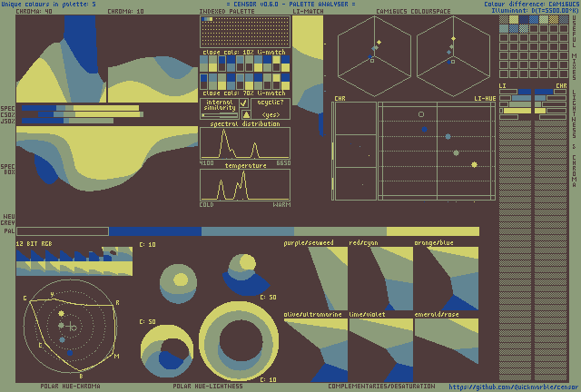Click the blue dot in polar hue-chroma wheel
Viewport: 581px width, 392px height.
(x=70, y=353)
